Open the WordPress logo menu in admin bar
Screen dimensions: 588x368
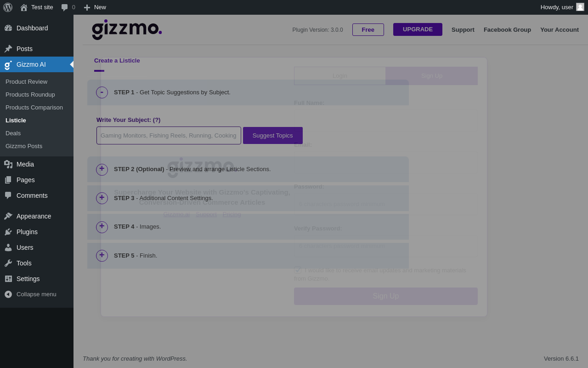(8, 7)
